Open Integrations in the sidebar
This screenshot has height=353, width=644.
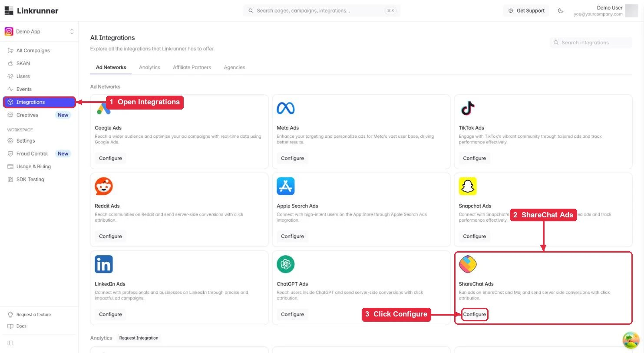(x=39, y=102)
